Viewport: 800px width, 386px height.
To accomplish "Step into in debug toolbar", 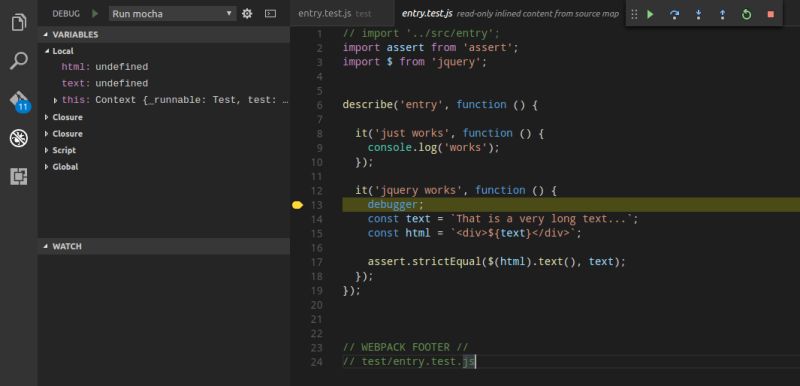I will [698, 14].
